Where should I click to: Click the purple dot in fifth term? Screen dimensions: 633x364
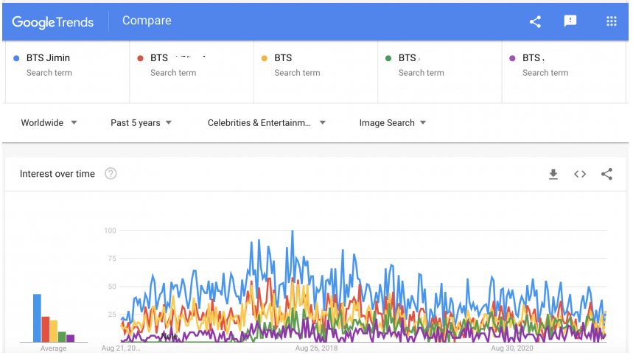tap(512, 58)
